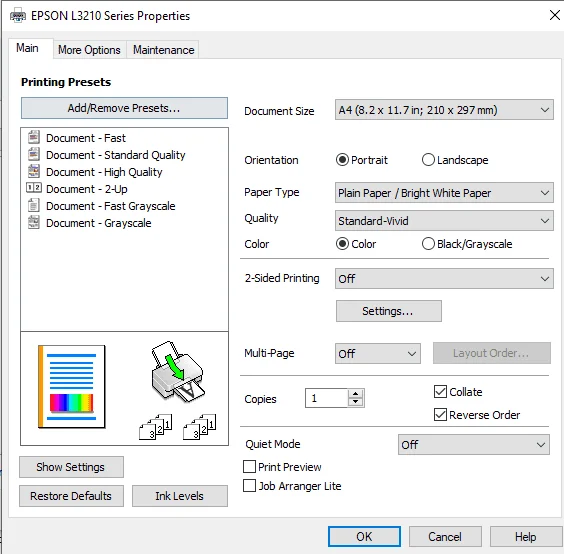The image size is (564, 554).
Task: Uncheck the Collate checkbox
Action: 440,391
